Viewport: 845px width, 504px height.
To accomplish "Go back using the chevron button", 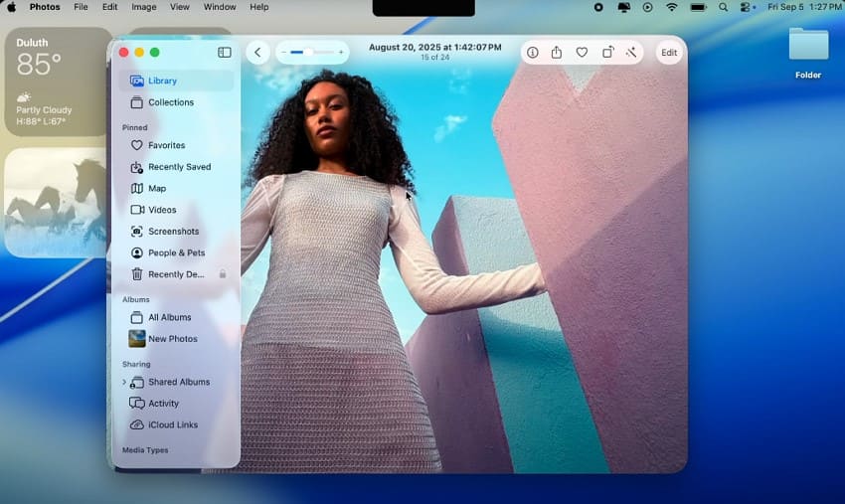I will [257, 53].
